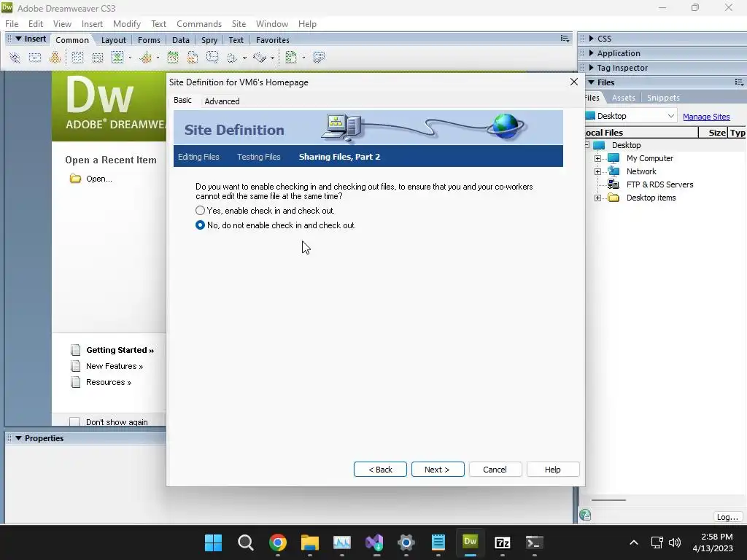The image size is (747, 560).
Task: Select No, do not enable check in
Action: coord(200,225)
